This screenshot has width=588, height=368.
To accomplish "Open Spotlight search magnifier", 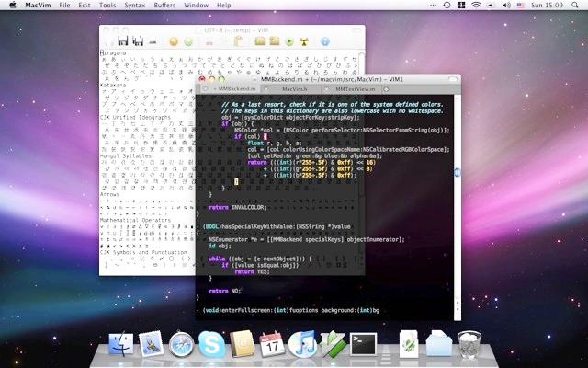I will [575, 6].
